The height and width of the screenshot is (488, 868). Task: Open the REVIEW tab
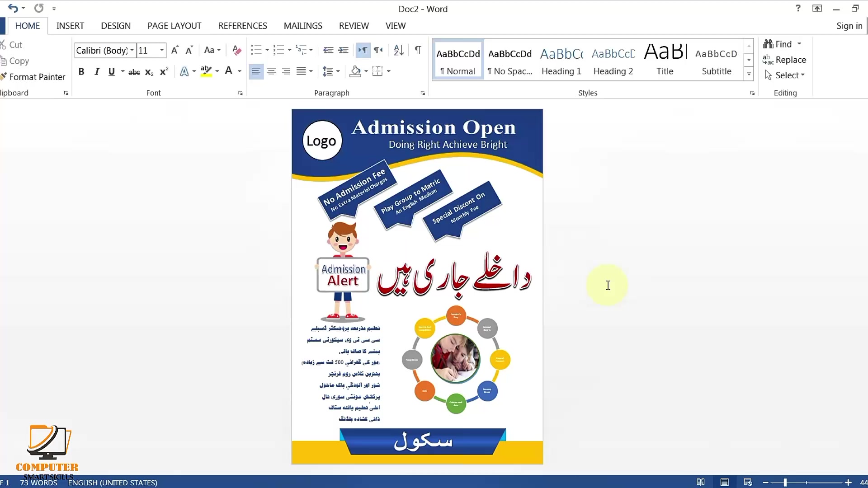coord(354,26)
